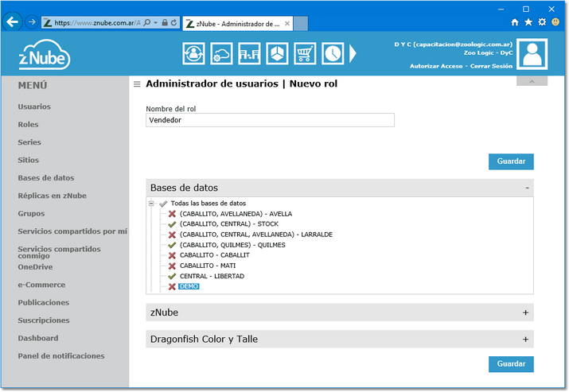Image resolution: width=569 pixels, height=392 pixels.
Task: Toggle Todas las bases de datos checkmark
Action: click(x=163, y=204)
